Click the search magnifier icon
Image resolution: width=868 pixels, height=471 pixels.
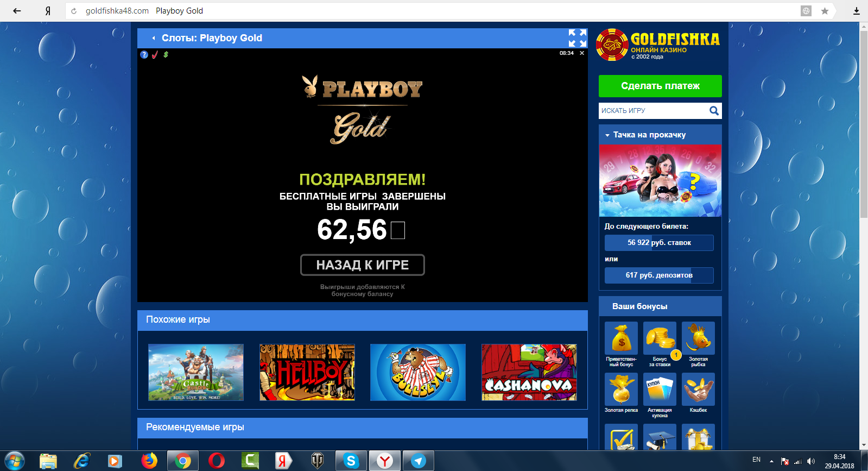714,111
